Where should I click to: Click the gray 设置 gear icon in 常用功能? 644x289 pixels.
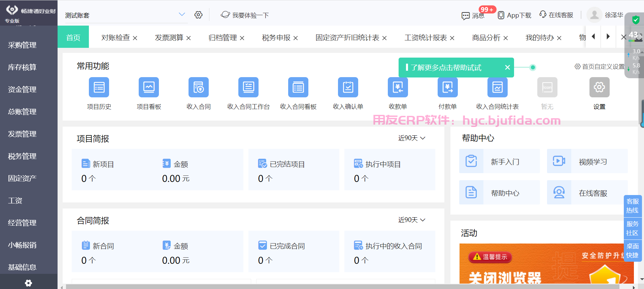(600, 87)
